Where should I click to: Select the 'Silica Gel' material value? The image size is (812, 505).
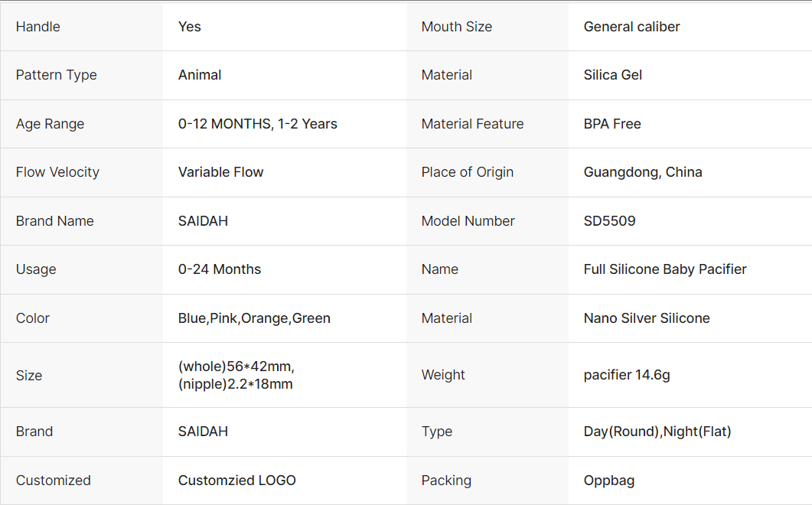coord(612,75)
